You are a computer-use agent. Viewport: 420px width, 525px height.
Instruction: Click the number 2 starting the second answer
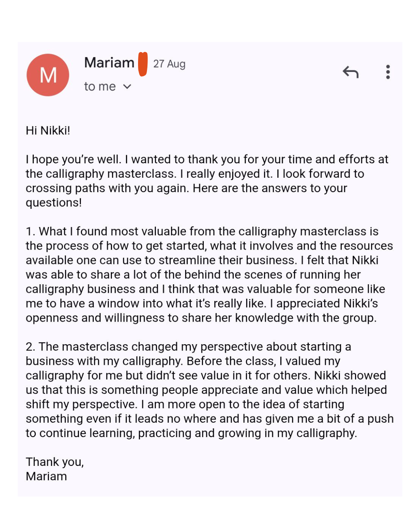(x=30, y=346)
